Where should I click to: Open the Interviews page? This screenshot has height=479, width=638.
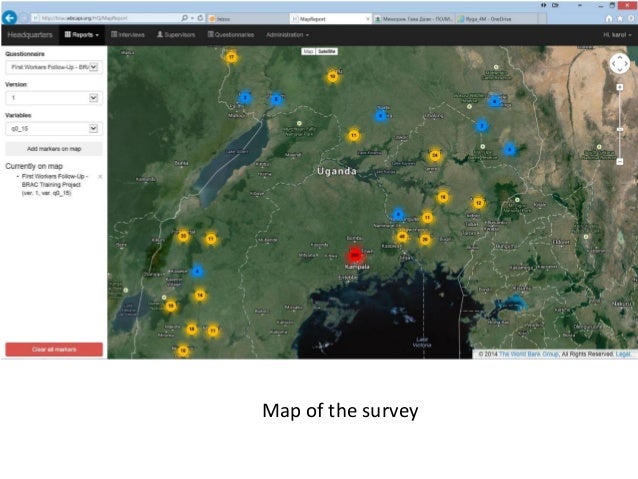(x=128, y=35)
